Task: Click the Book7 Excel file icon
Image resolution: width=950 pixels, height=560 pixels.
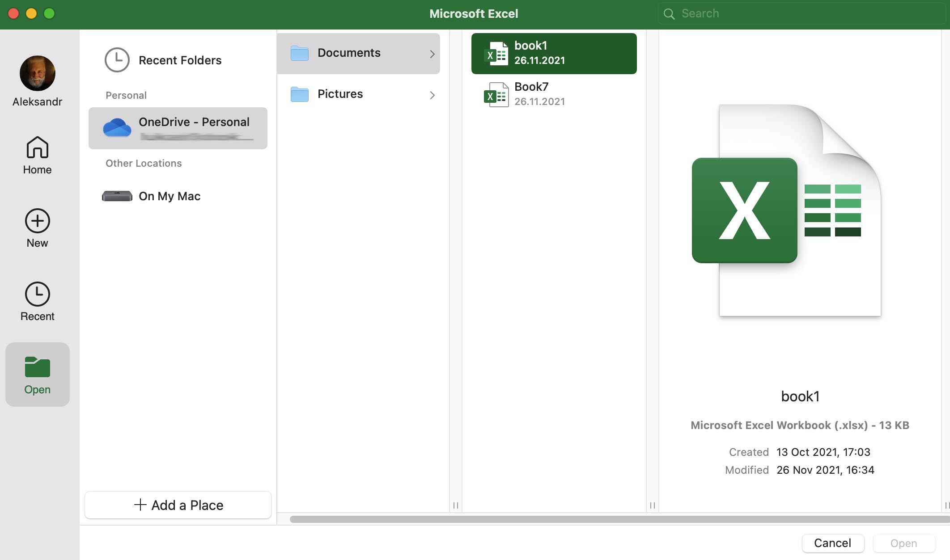Action: point(496,93)
